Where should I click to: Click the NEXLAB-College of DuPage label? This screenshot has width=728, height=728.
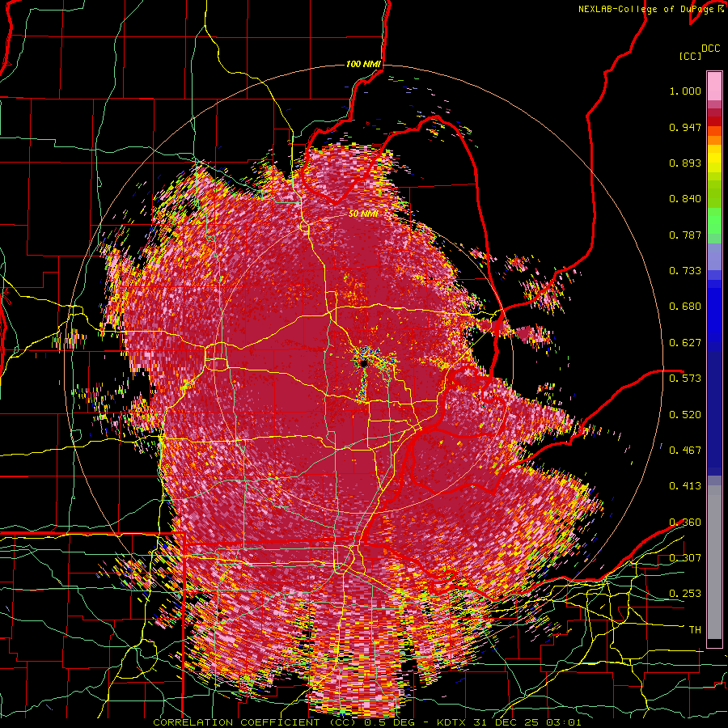click(x=646, y=9)
